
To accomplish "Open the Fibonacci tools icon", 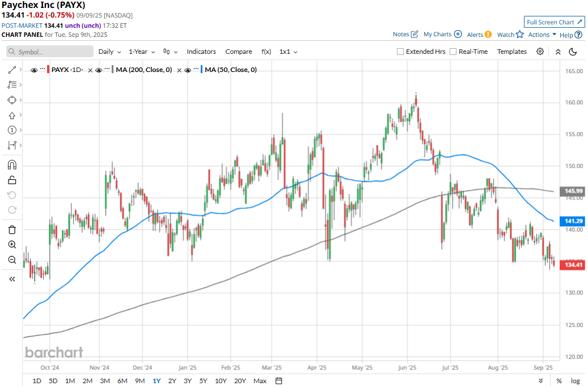I will [x=12, y=85].
